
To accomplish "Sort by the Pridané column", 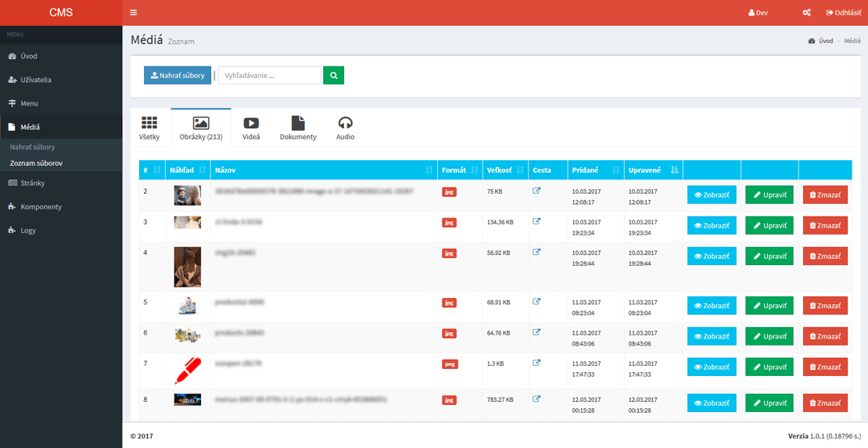I will pyautogui.click(x=596, y=170).
